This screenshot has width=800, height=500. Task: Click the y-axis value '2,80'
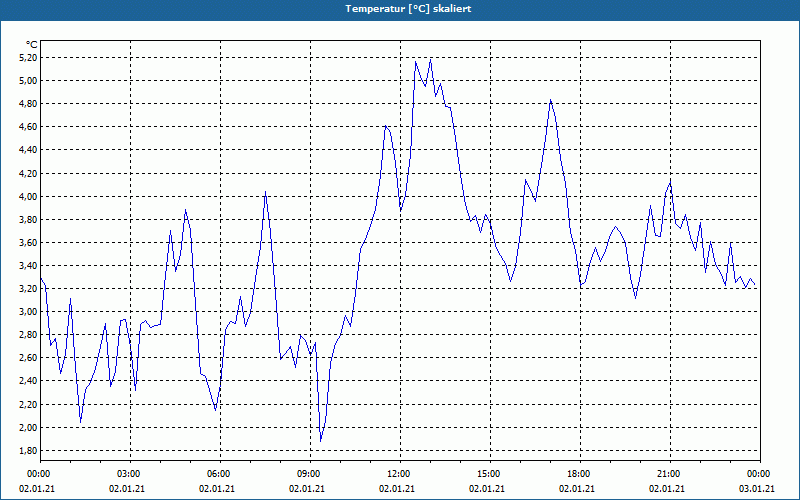click(29, 335)
